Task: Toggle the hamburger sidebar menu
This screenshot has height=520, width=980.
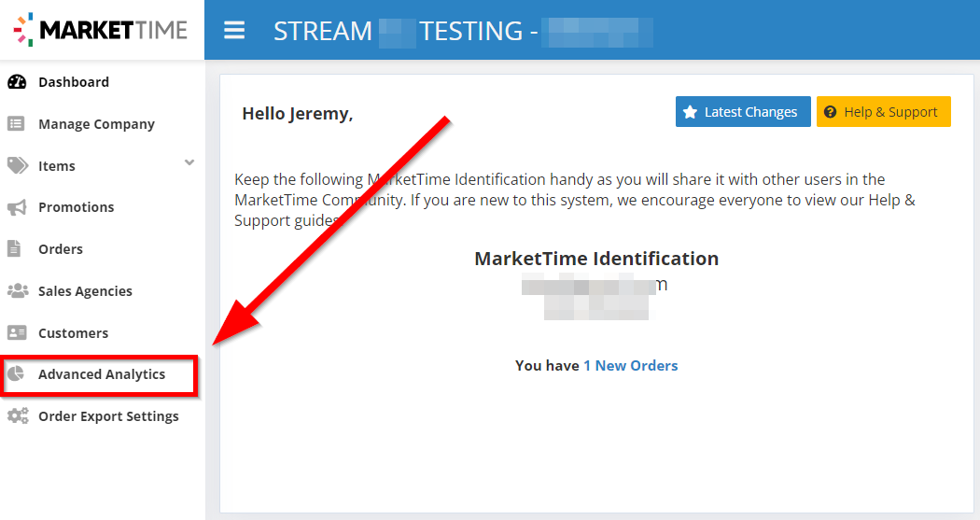Action: point(234,30)
